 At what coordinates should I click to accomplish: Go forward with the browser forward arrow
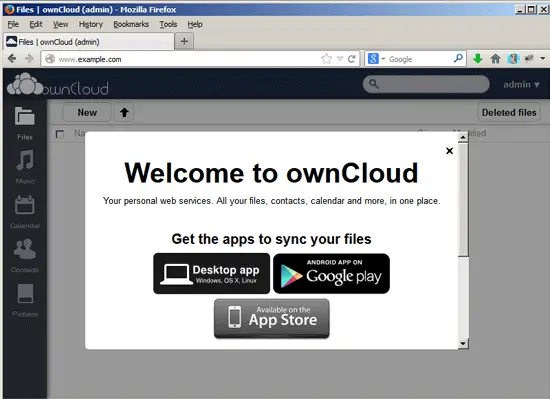(x=29, y=59)
